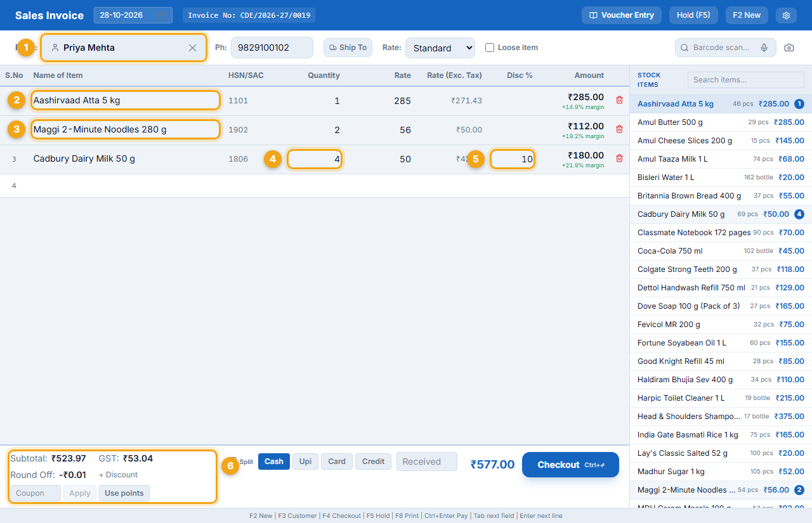Choose Fevicol MR 200 g in stock list

721,325
